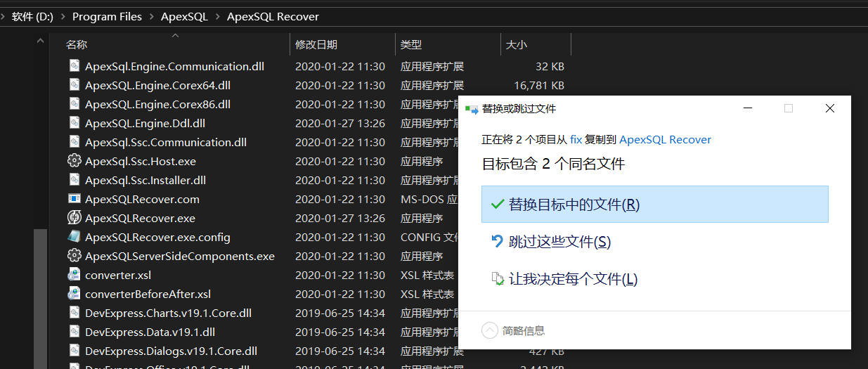Image resolution: width=868 pixels, height=369 pixels.
Task: Select file converterBeforeAfter.xsl
Action: pos(148,294)
